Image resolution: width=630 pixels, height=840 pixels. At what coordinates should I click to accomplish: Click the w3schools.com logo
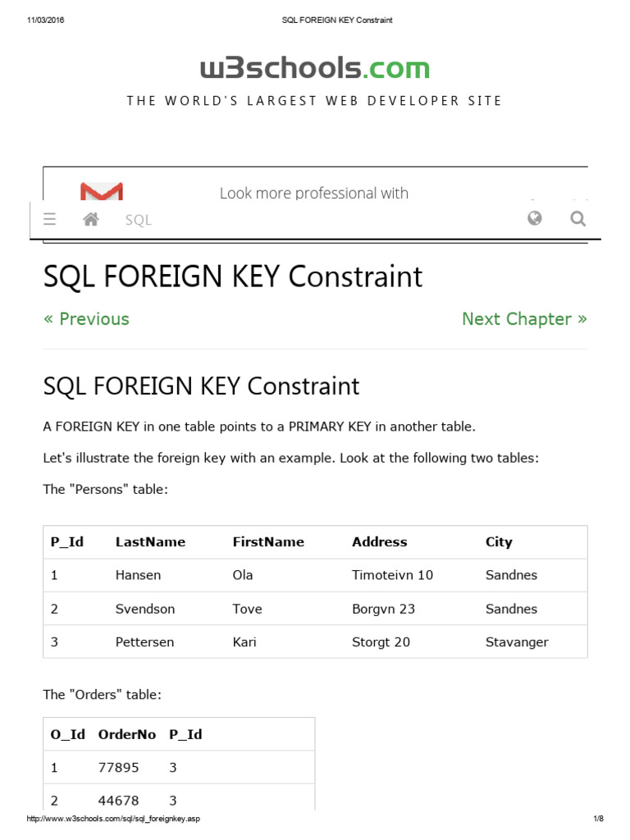click(314, 68)
